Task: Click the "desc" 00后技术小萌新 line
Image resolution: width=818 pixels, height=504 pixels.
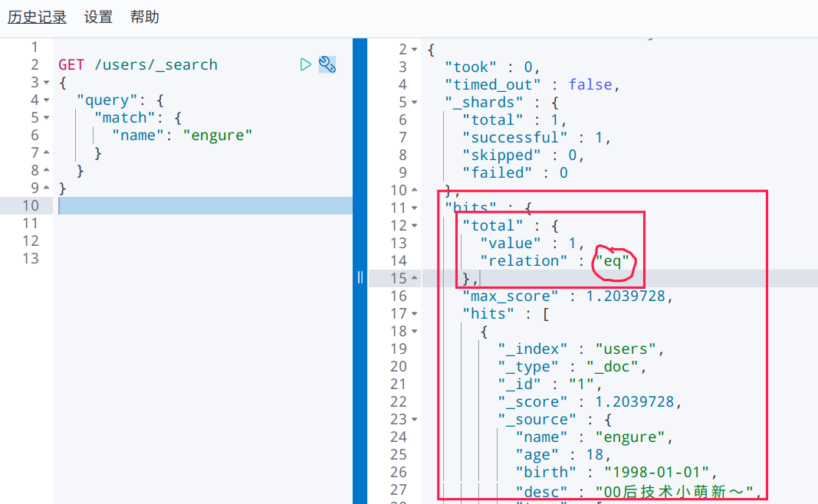Action: click(639, 492)
